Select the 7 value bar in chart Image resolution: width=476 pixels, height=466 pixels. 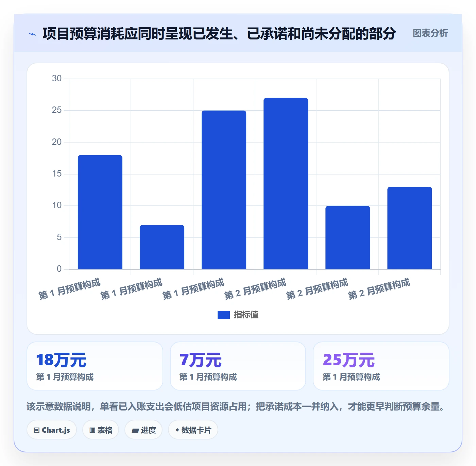click(x=162, y=247)
